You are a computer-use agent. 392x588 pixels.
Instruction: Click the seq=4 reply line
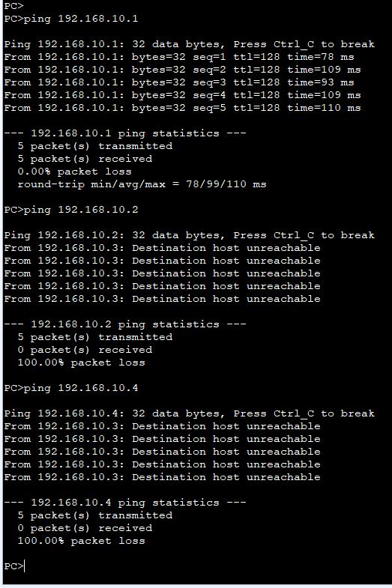pos(182,95)
